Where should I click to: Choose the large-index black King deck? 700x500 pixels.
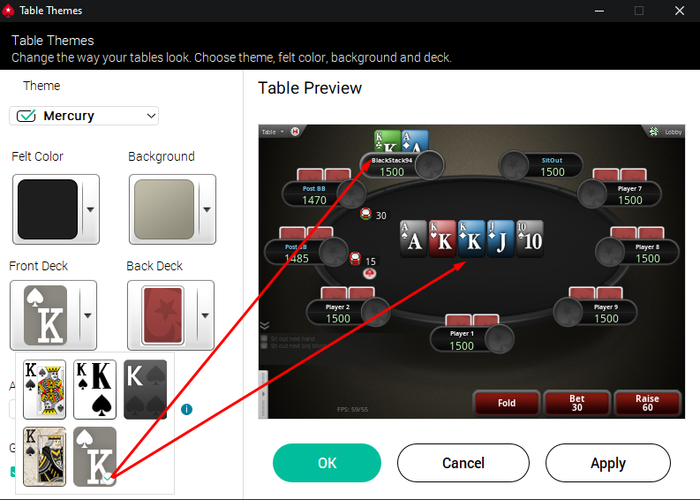95,389
